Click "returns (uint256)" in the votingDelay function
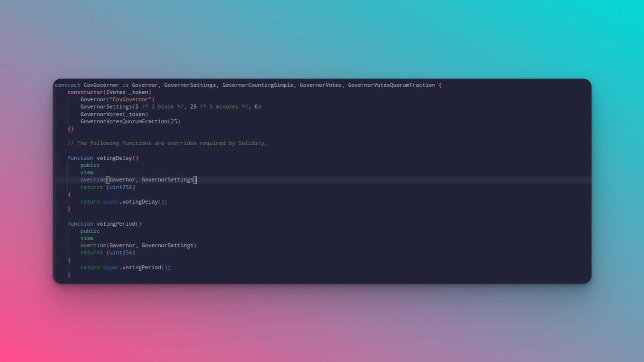The image size is (644, 362). point(108,187)
